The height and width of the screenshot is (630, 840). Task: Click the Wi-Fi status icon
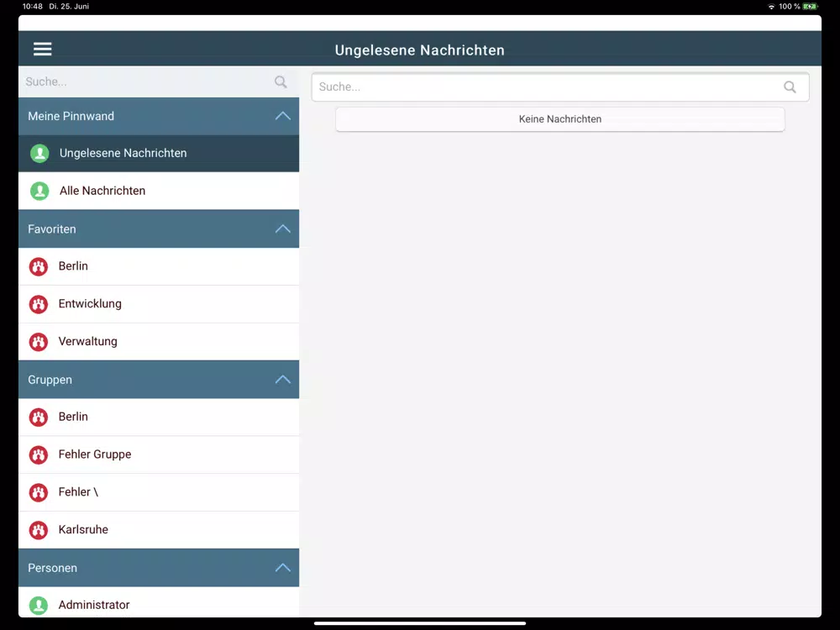[771, 7]
